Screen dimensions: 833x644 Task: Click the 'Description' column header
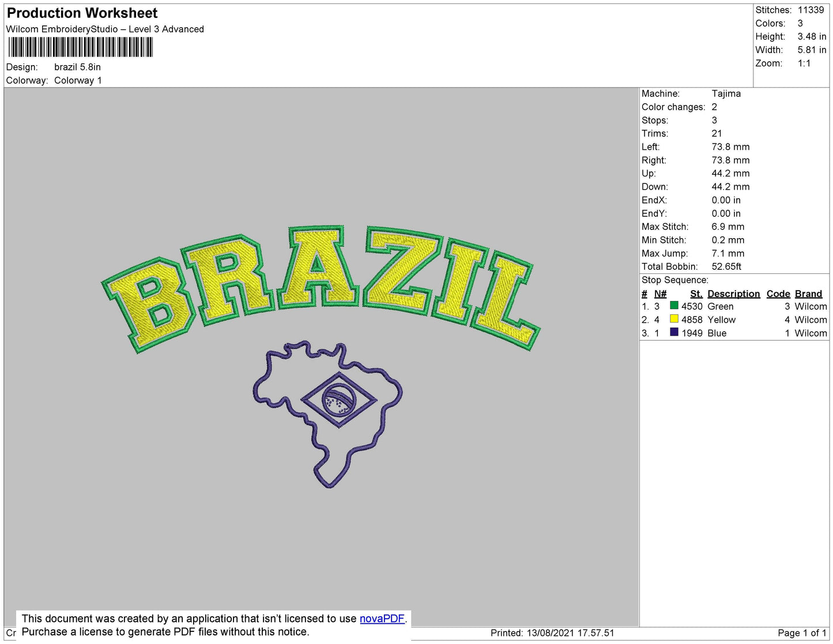click(734, 293)
